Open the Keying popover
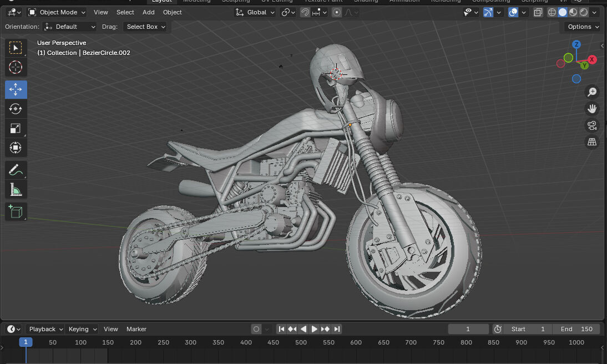607x364 pixels. pos(82,329)
